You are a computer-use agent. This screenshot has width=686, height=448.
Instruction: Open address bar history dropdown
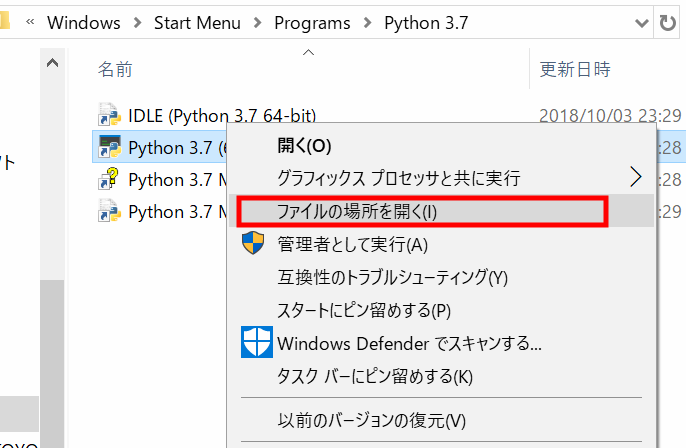[x=641, y=22]
